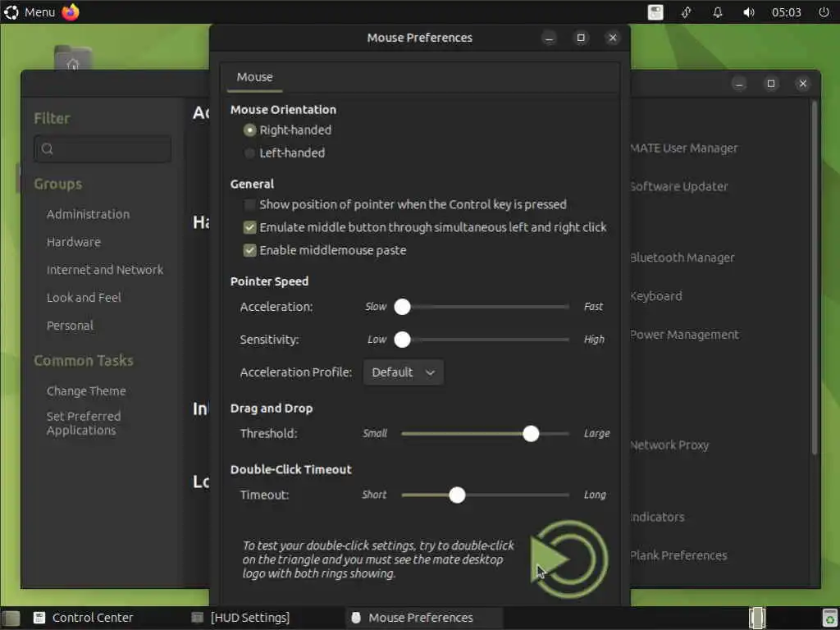
Task: Click the Acceleration slider handle
Action: click(402, 307)
